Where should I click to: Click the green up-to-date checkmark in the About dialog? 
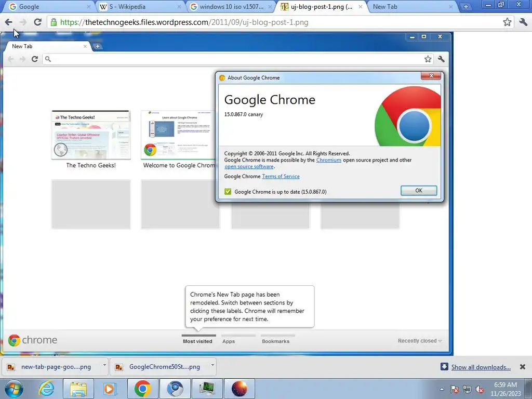coord(228,192)
